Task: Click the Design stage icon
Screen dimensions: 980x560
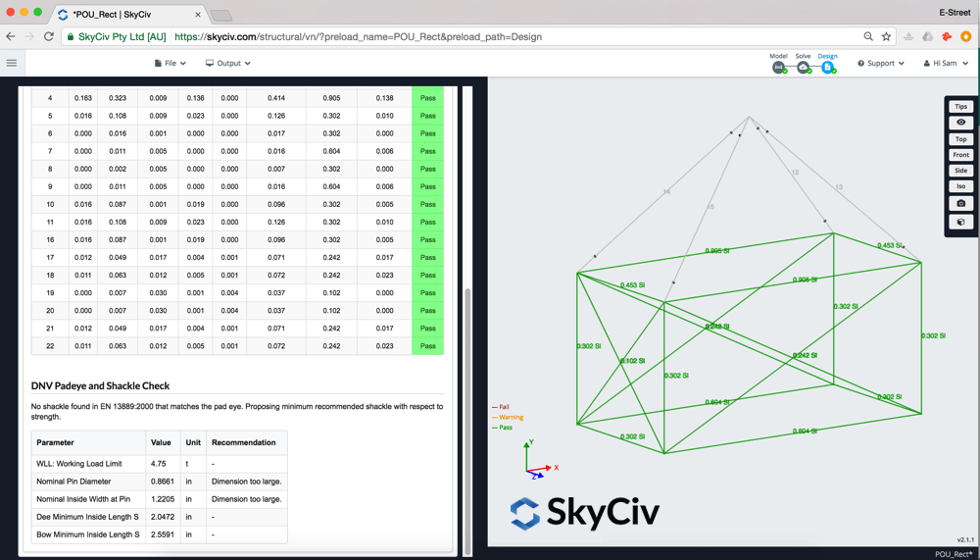Action: click(827, 67)
